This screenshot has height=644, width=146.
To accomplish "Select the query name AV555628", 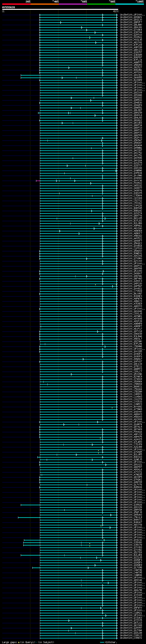I will 8,7.
